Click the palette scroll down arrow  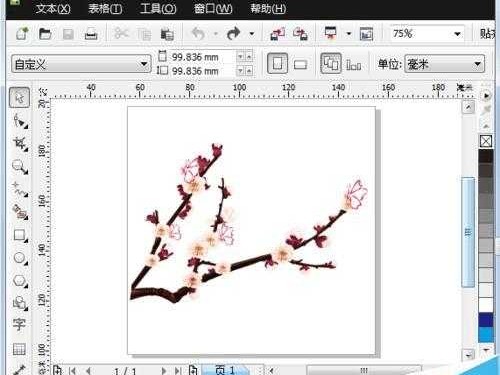click(x=486, y=350)
